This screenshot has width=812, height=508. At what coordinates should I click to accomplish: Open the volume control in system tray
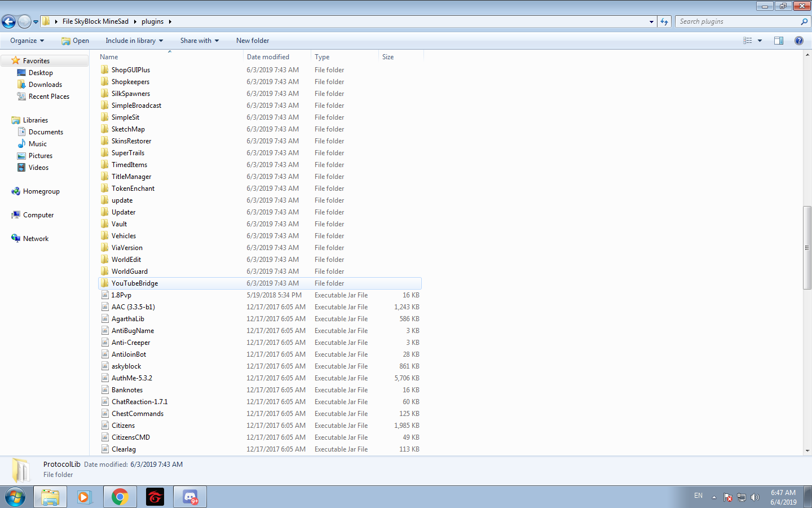click(755, 497)
